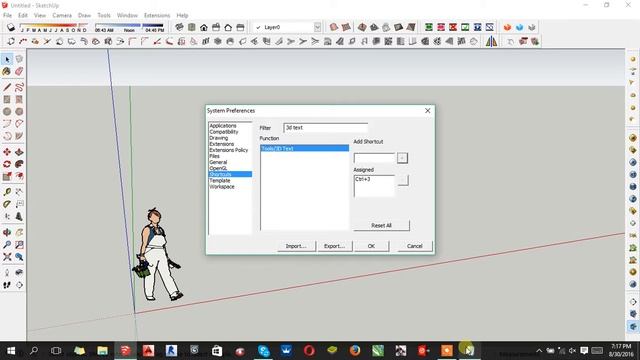The height and width of the screenshot is (360, 640).
Task: Switch to Front view house icon
Action: point(204,27)
